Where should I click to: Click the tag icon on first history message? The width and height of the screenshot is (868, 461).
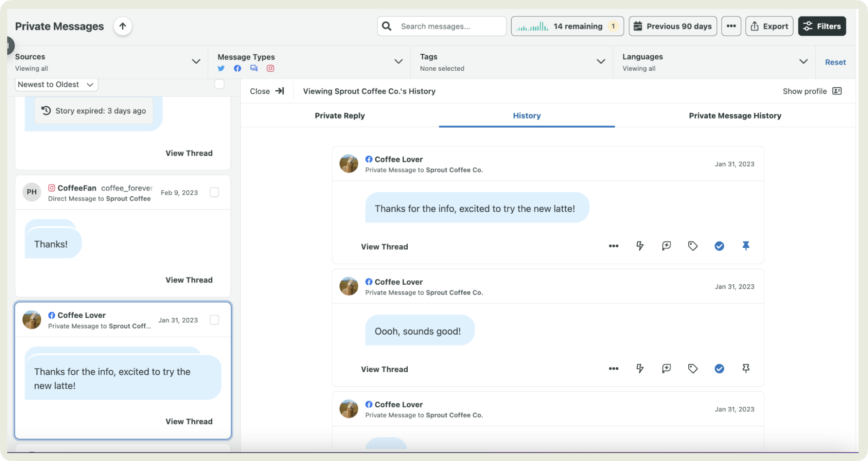[x=693, y=246]
